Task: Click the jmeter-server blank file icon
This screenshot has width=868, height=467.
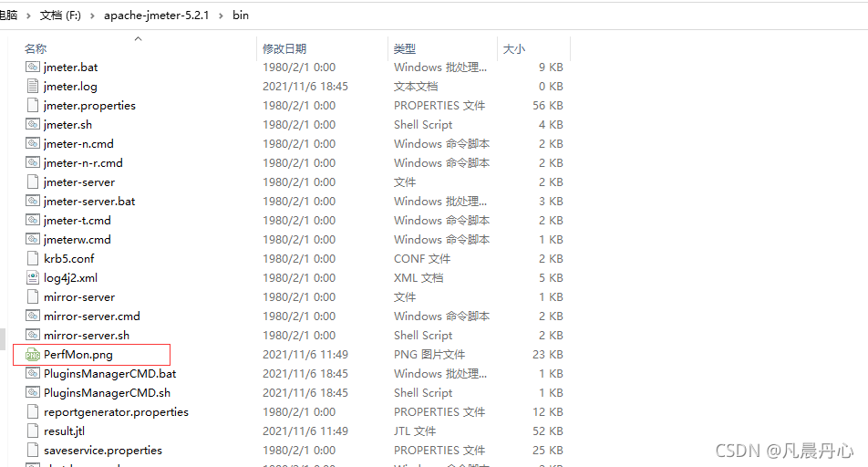Action: (33, 182)
